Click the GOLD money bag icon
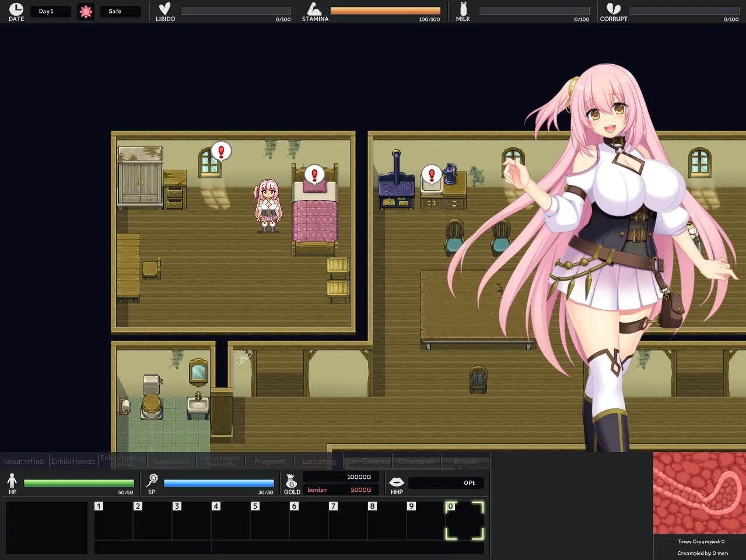This screenshot has height=560, width=746. tap(292, 481)
